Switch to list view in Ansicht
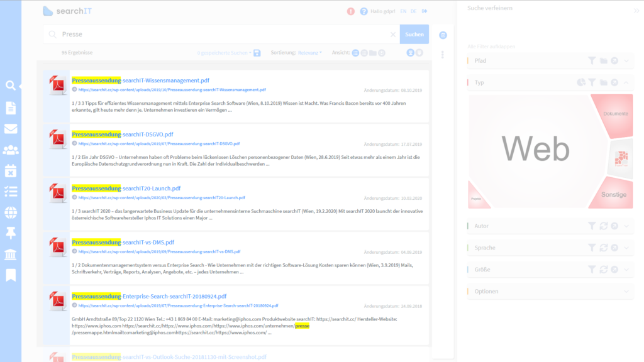The image size is (644, 362). tap(355, 53)
